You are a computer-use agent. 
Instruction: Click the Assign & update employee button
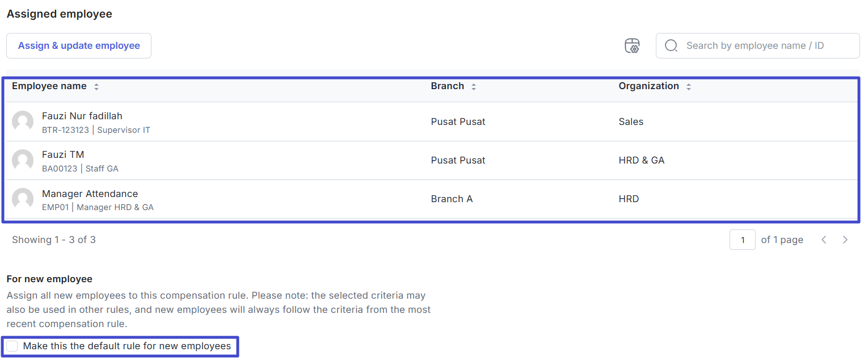[79, 46]
